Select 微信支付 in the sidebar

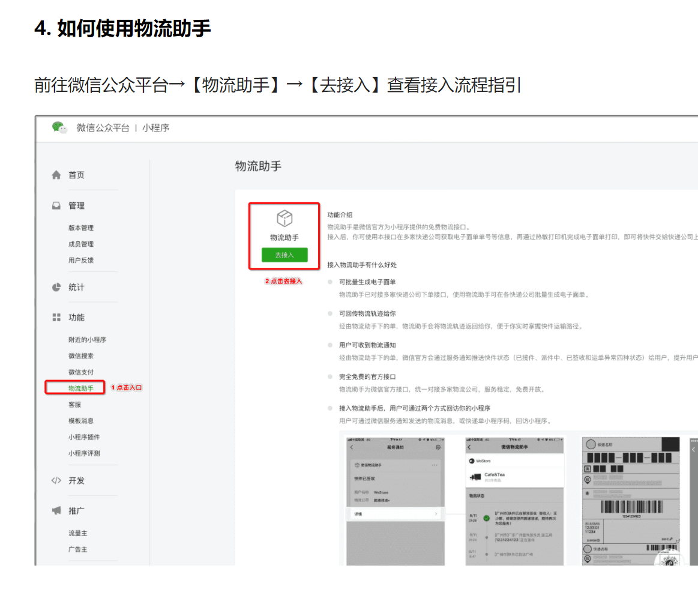point(81,372)
